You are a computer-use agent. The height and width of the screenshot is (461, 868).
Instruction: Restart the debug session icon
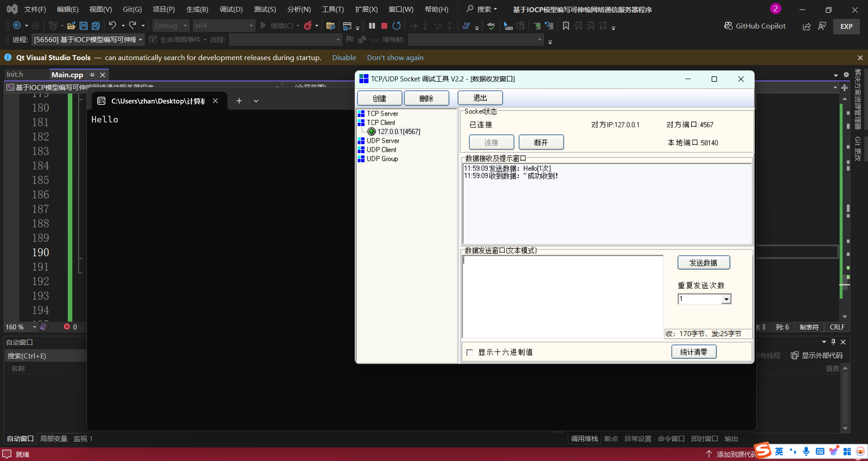click(x=397, y=26)
